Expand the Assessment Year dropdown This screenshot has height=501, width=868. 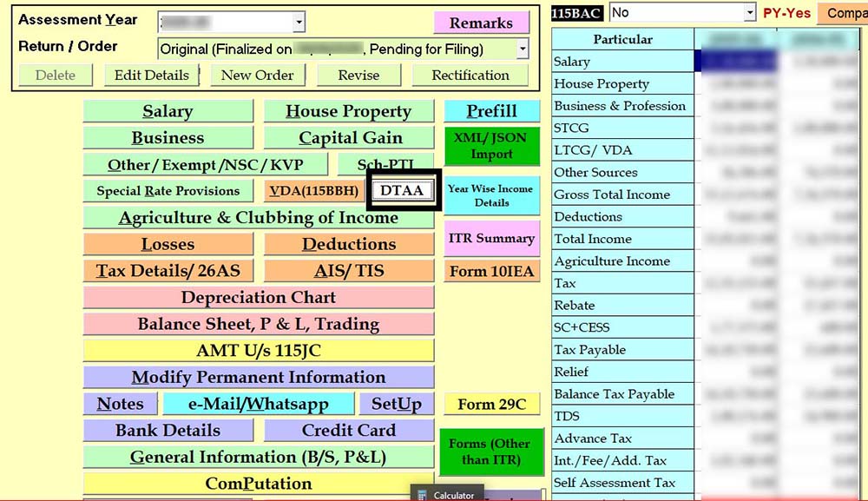tap(299, 23)
